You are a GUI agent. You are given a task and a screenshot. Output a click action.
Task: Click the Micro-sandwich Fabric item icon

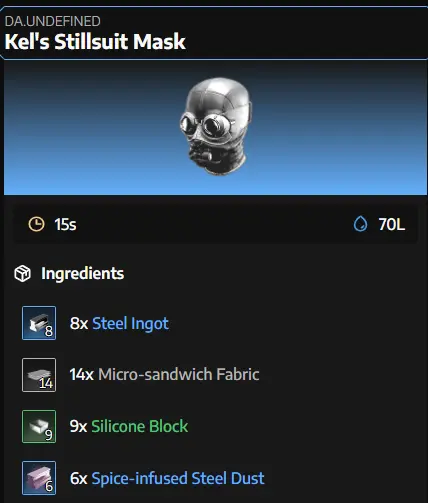[x=39, y=375]
